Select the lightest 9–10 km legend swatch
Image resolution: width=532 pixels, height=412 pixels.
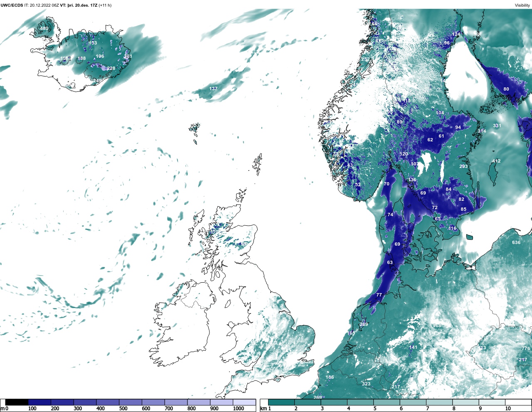pyautogui.click(x=492, y=402)
